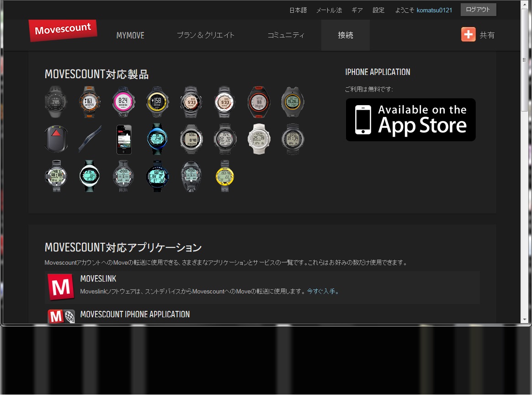Open the Available on the App Store badge

click(410, 120)
